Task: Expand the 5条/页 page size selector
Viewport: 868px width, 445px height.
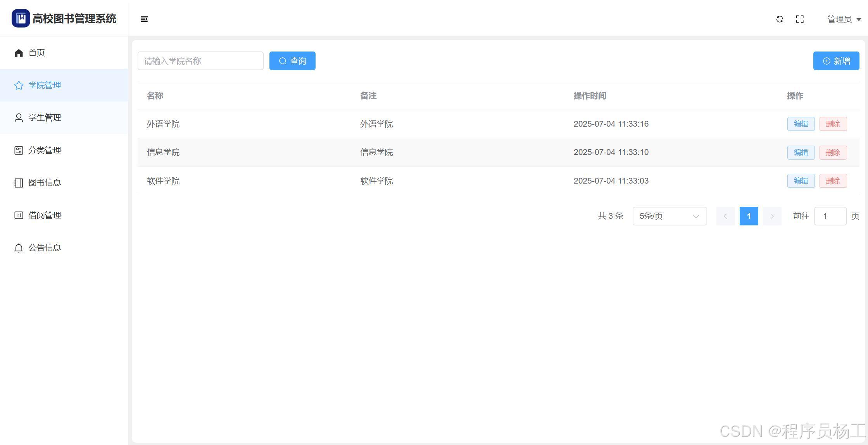Action: pyautogui.click(x=670, y=216)
